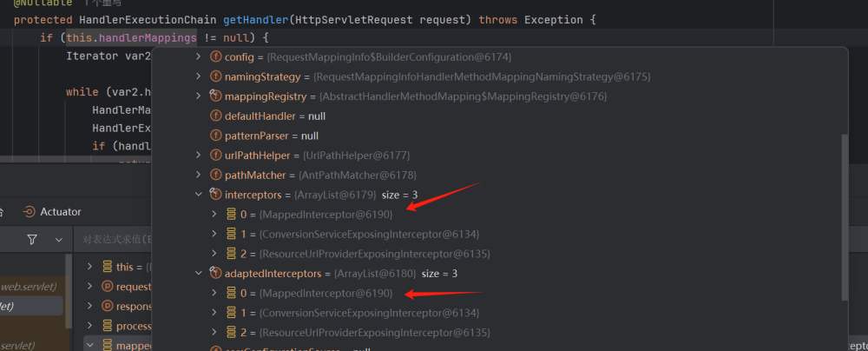Viewport: 868px width, 351px height.
Task: Click the variables pane vertical scrollbar
Action: (x=69, y=291)
